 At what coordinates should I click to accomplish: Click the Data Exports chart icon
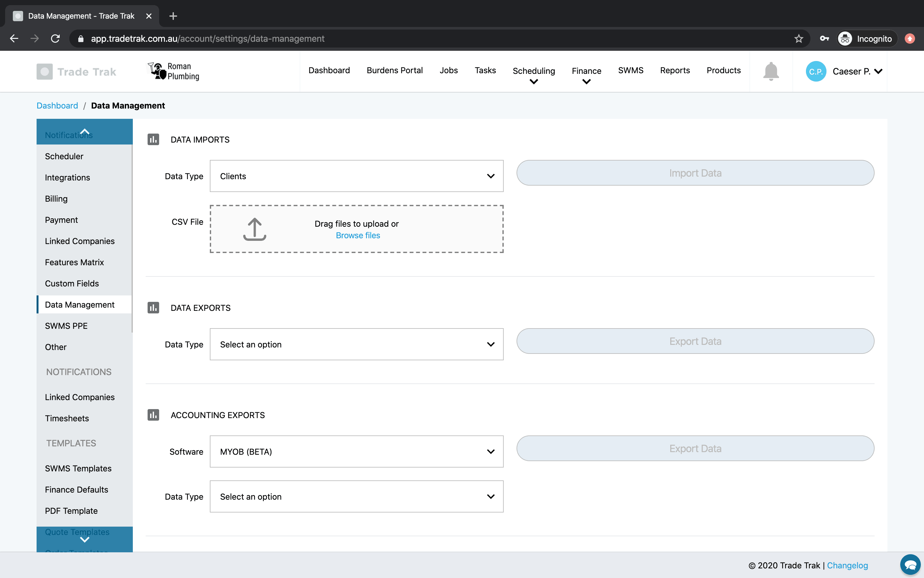pos(153,308)
